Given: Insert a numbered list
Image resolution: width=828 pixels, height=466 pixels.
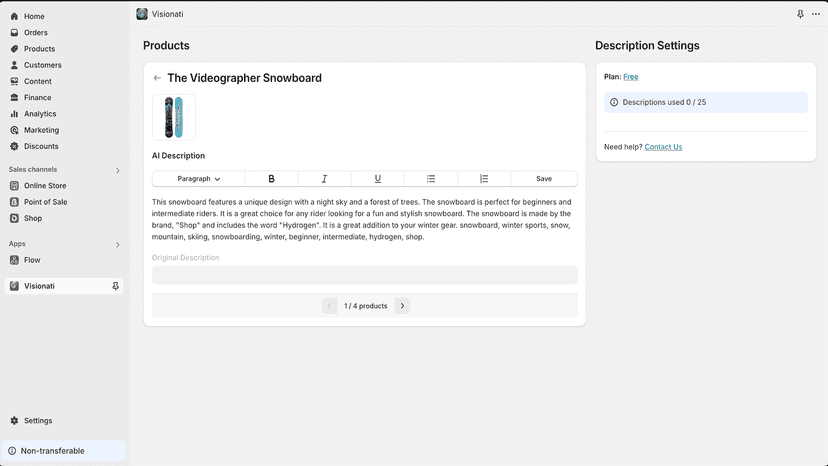Looking at the screenshot, I should tap(484, 179).
